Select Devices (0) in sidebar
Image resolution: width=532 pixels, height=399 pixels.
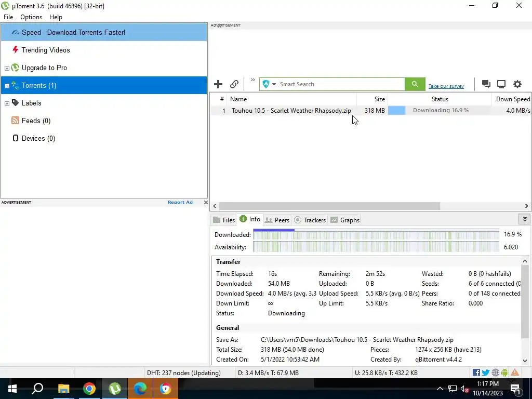coord(104,138)
